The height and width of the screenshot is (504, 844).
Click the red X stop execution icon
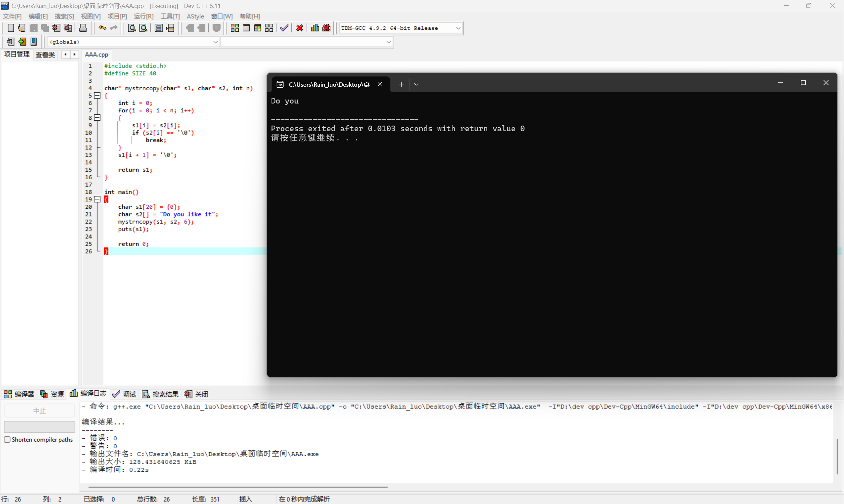click(300, 28)
